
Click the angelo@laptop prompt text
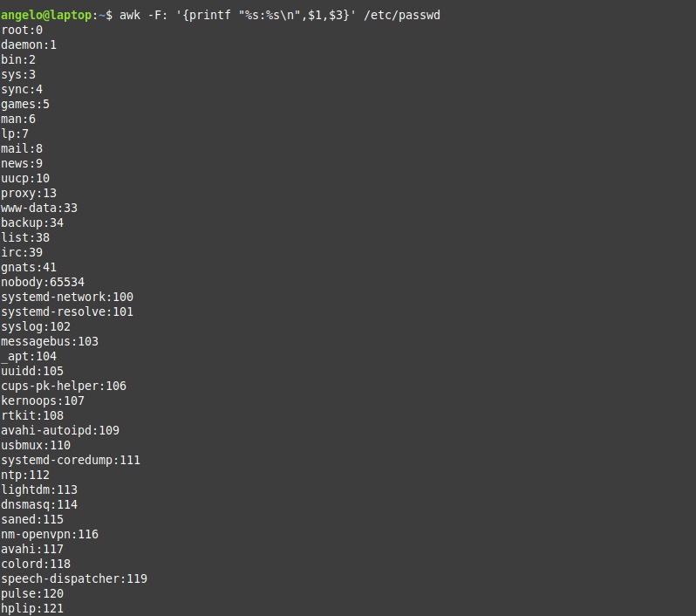click(46, 15)
